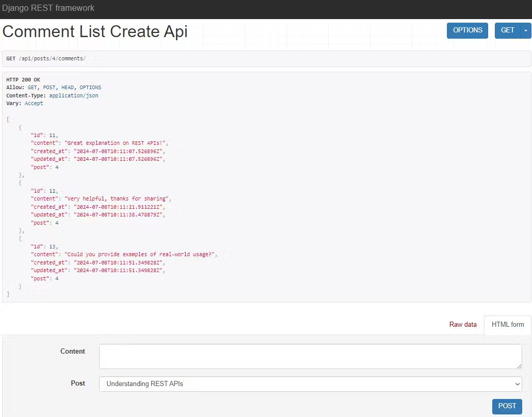This screenshot has height=417, width=532.
Task: Click the Post field label
Action: (x=78, y=383)
